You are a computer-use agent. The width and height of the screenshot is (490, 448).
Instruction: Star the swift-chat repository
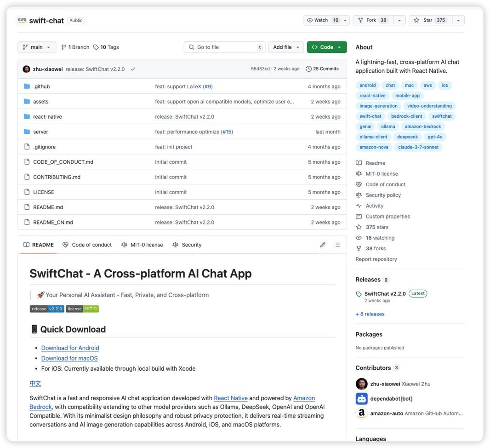[x=430, y=20]
